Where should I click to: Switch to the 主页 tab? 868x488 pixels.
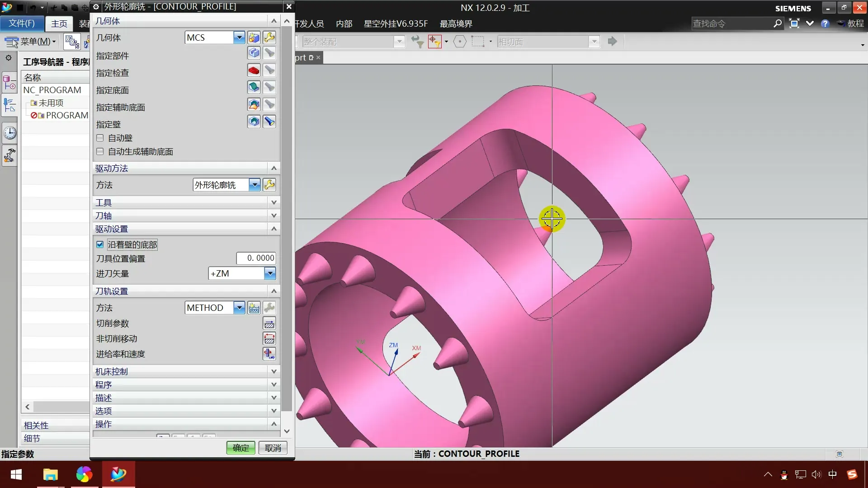pyautogui.click(x=59, y=23)
